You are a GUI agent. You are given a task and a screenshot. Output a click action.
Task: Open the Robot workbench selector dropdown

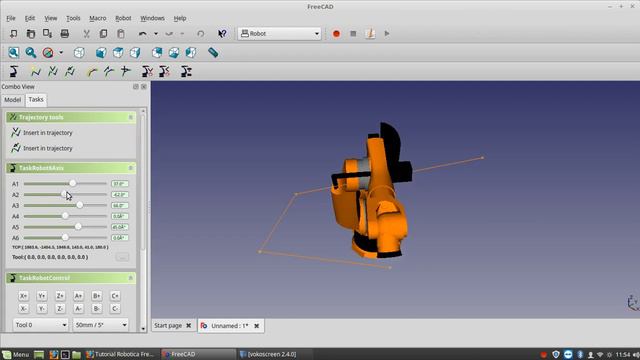click(280, 33)
